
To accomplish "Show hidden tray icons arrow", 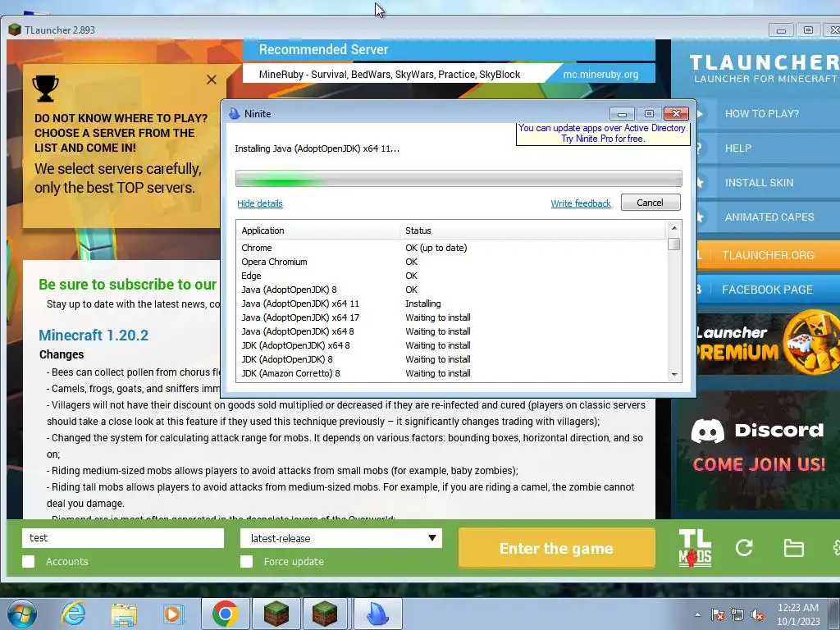I will [x=697, y=614].
